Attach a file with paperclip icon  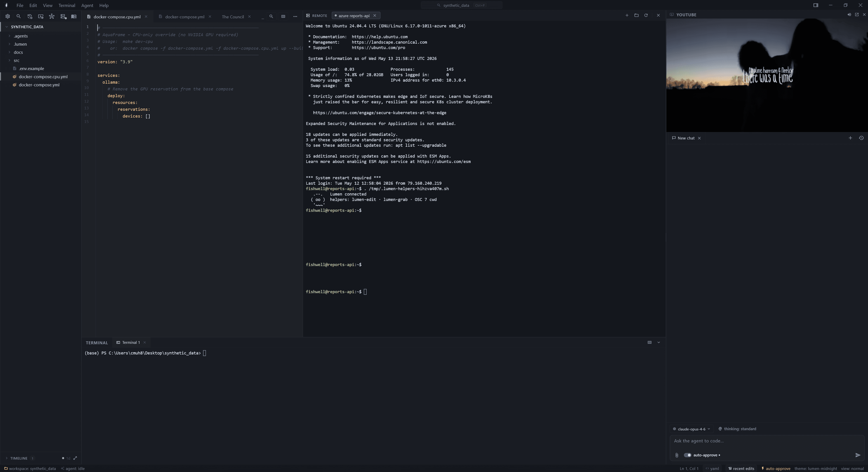(x=677, y=455)
